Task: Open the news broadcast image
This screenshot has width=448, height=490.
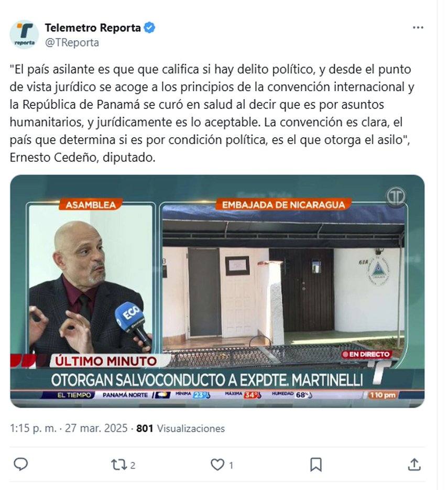Action: 217,291
